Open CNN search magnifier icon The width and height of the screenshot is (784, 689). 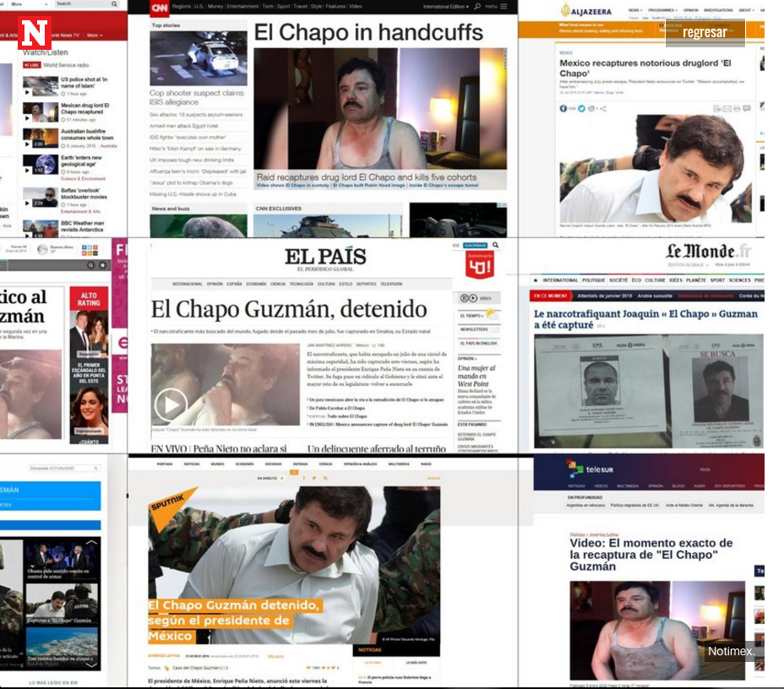[x=477, y=7]
